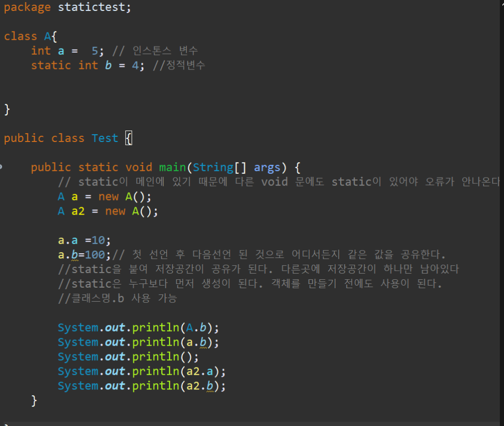Click the method name 'main'

pos(173,168)
